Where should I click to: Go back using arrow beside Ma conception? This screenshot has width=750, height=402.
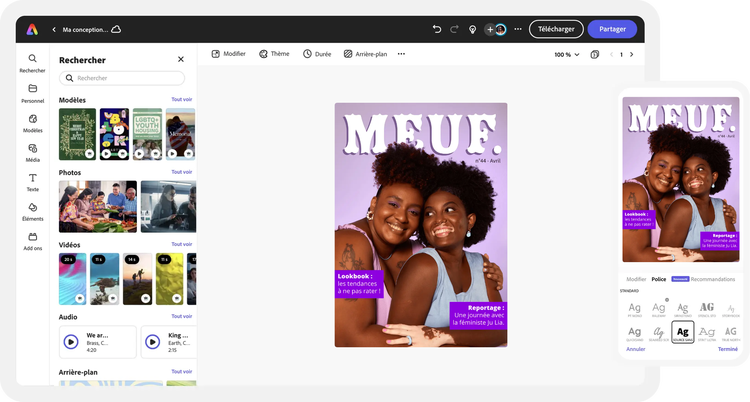pos(54,30)
